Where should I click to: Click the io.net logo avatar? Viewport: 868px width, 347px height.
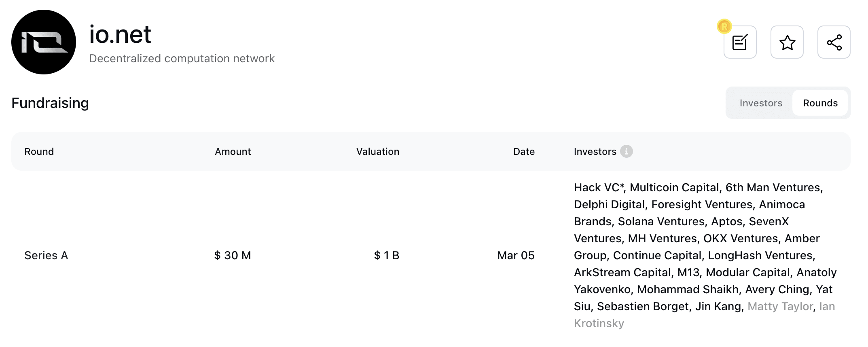point(44,42)
